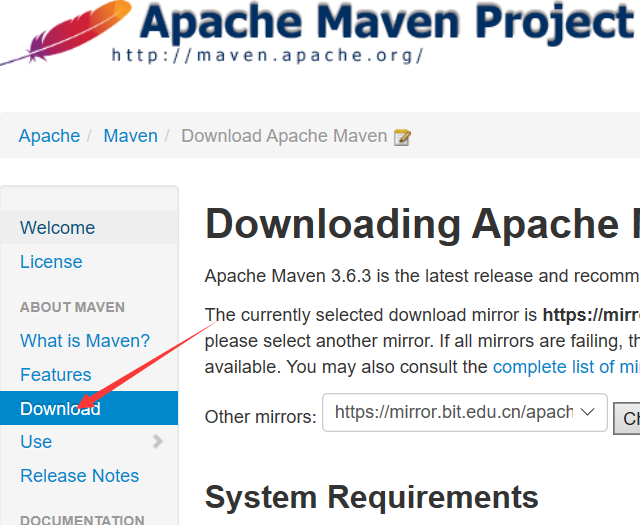Image resolution: width=640 pixels, height=525 pixels.
Task: Open the License sidebar link
Action: tap(51, 261)
